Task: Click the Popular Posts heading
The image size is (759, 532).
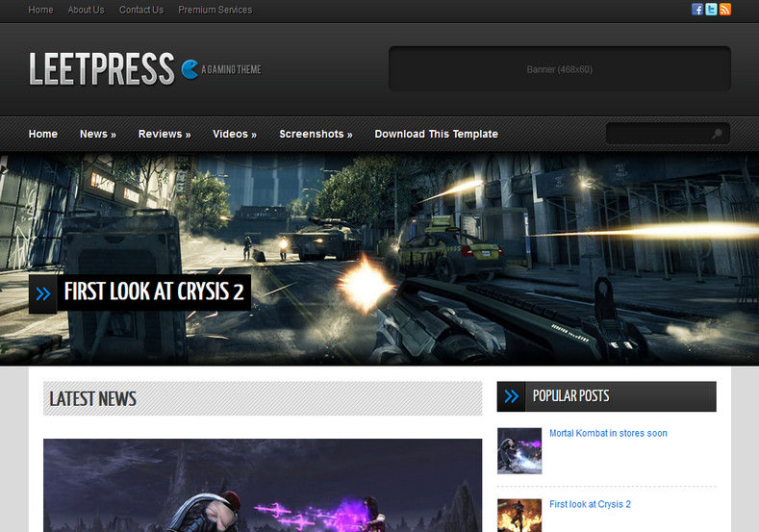Action: point(571,396)
